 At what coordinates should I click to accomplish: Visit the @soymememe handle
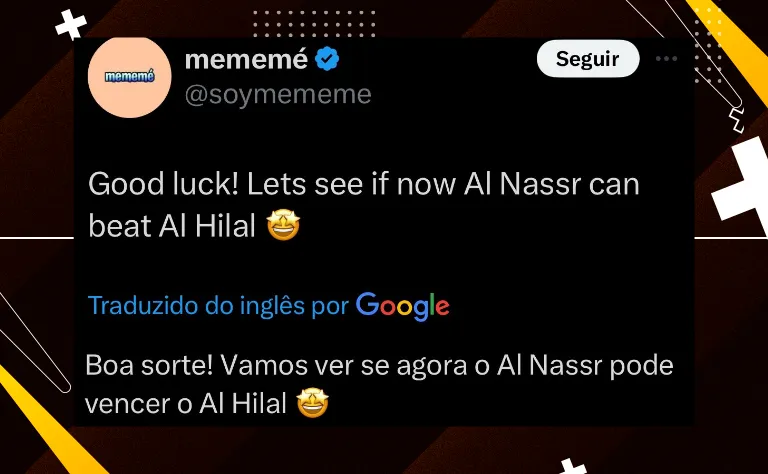pos(278,94)
